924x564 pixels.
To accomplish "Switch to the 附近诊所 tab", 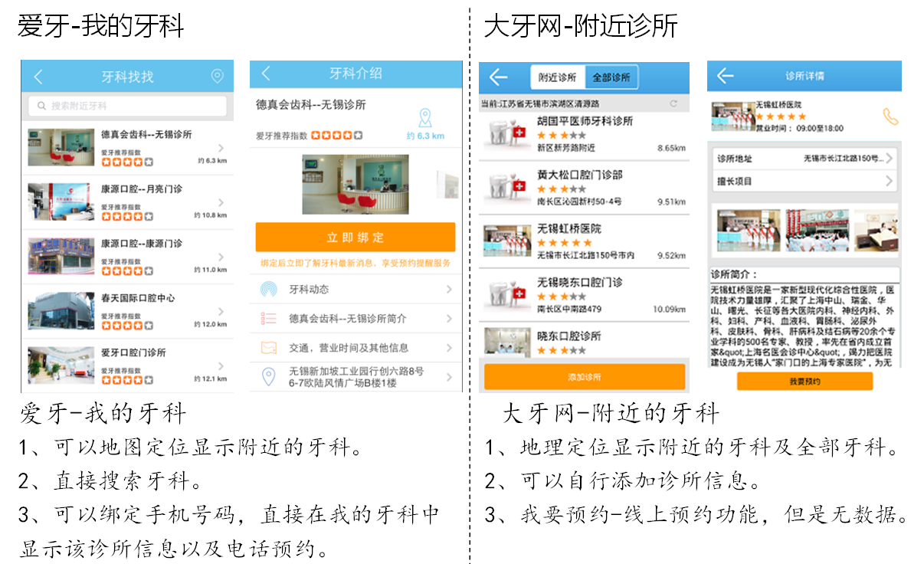I will coord(558,77).
